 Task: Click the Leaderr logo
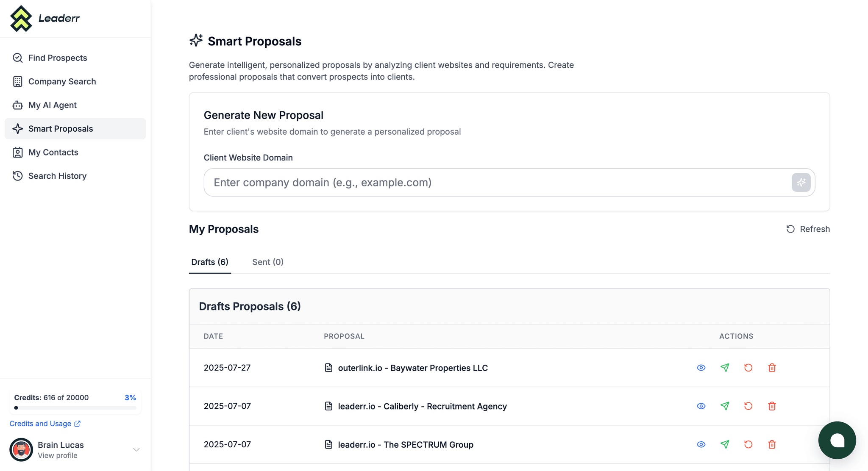coord(45,19)
